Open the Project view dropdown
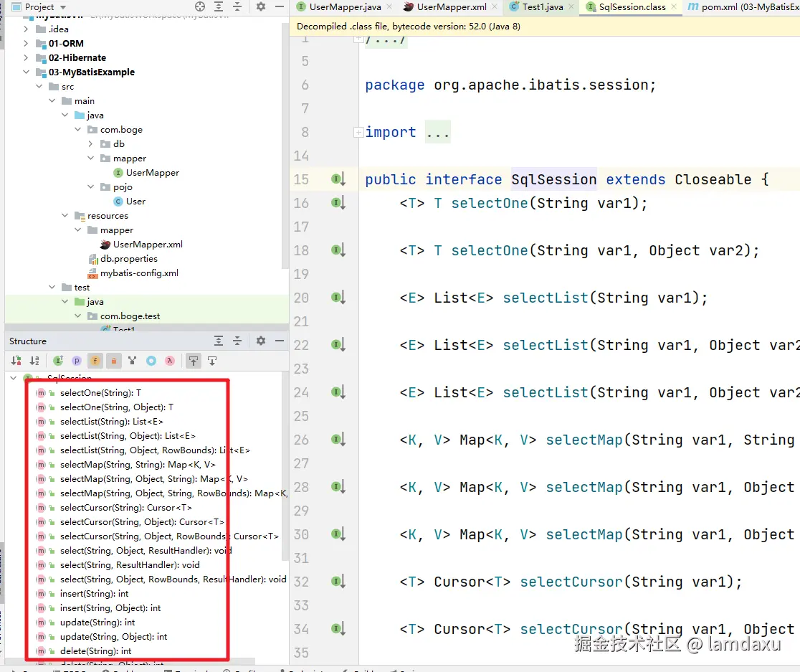This screenshot has width=800, height=672. (x=60, y=6)
